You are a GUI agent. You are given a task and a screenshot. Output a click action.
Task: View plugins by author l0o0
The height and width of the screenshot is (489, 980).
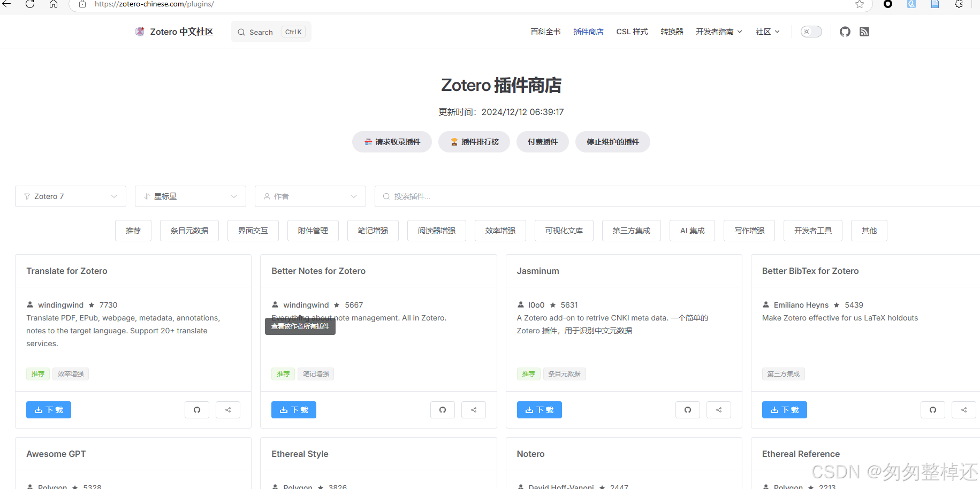pyautogui.click(x=536, y=305)
